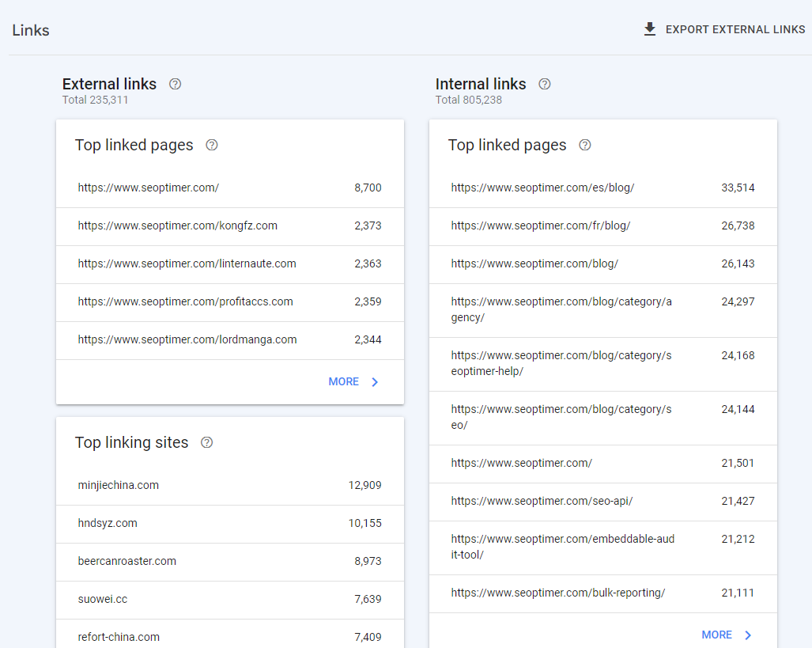Select the seoptimer.com/linternaute.com row

pos(229,264)
